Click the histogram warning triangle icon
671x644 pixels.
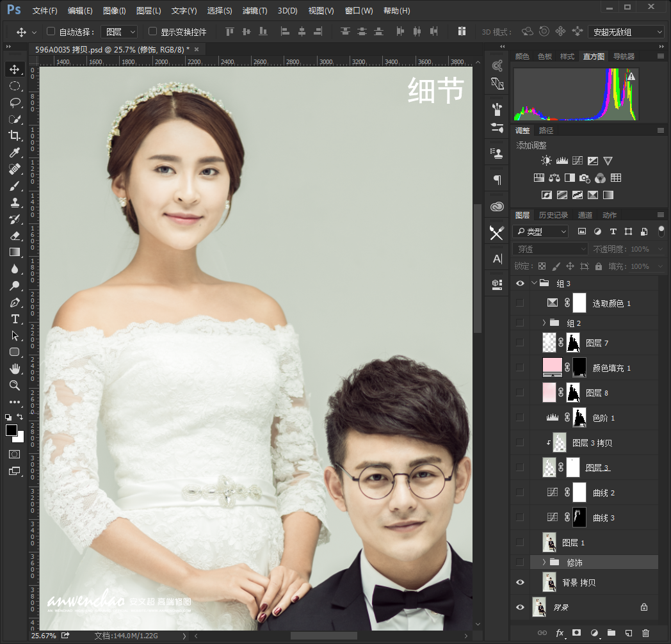[631, 77]
